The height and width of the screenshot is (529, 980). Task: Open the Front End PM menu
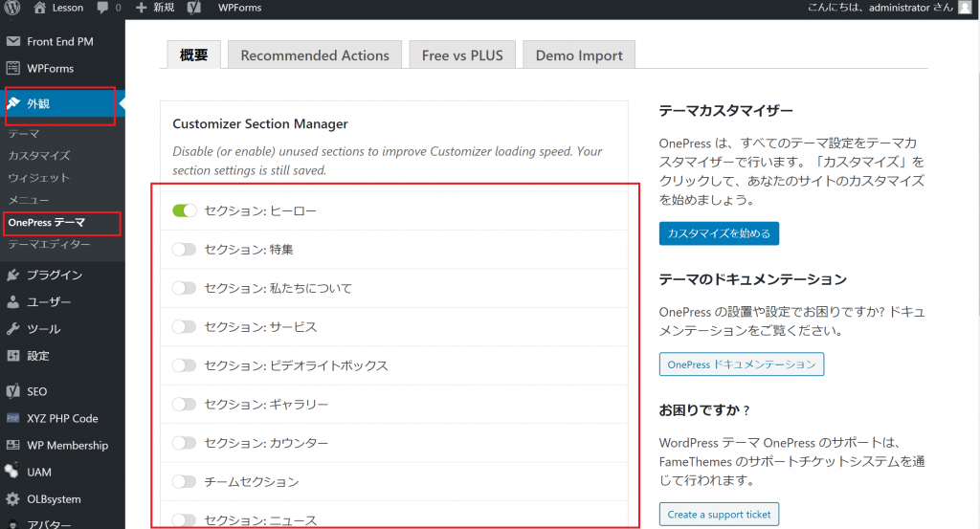[60, 41]
